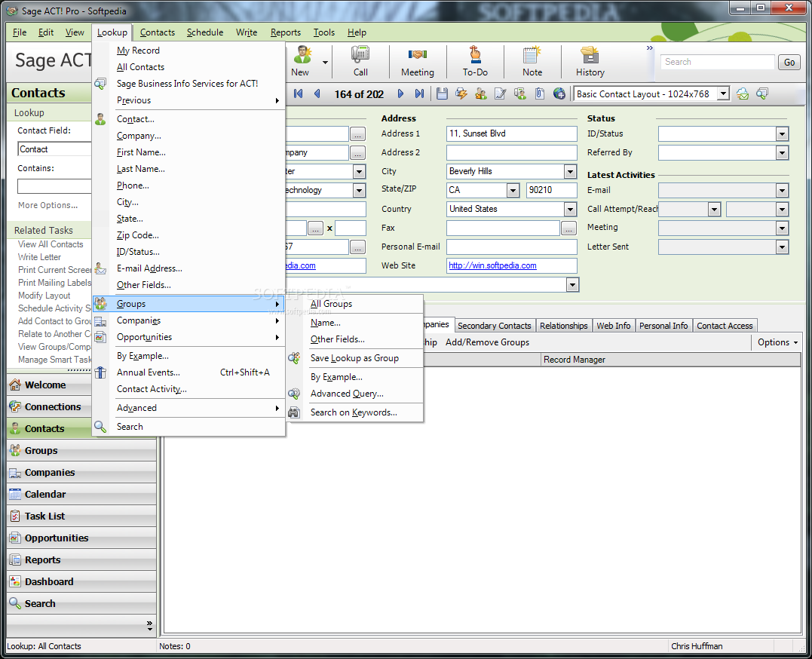Screen dimensions: 812x659
Task: Go to previous record arrow
Action: pyautogui.click(x=317, y=93)
